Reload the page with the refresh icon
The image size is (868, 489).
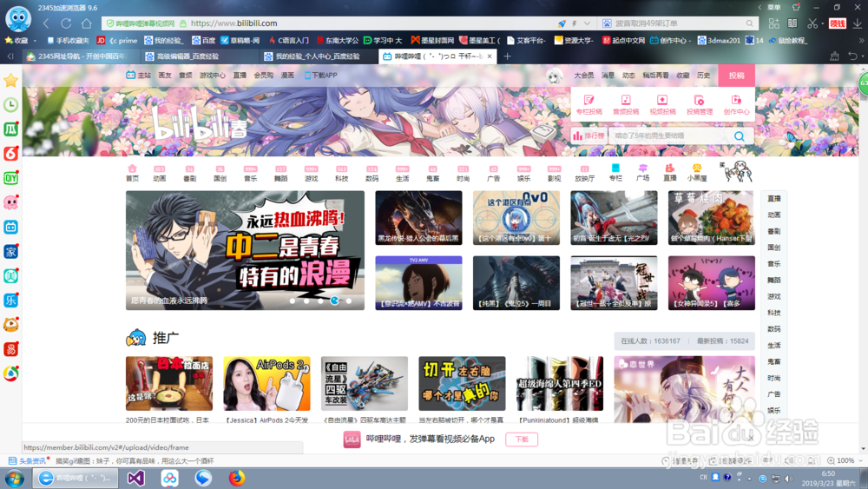tap(67, 23)
